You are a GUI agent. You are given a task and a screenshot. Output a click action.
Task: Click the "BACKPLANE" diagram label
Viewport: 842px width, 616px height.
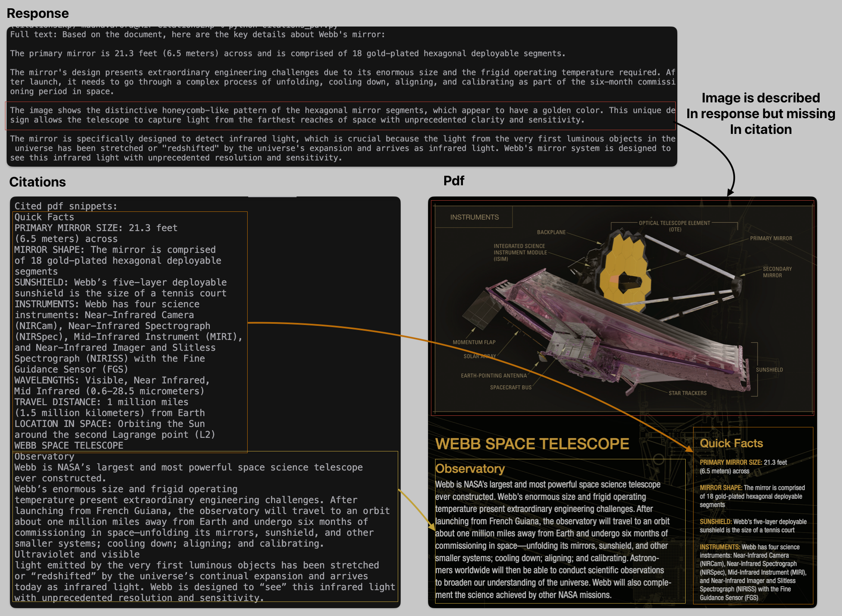coord(551,232)
